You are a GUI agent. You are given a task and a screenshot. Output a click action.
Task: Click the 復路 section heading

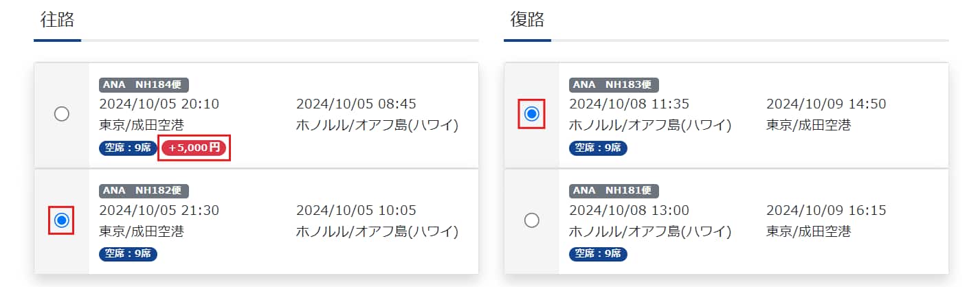click(x=527, y=20)
